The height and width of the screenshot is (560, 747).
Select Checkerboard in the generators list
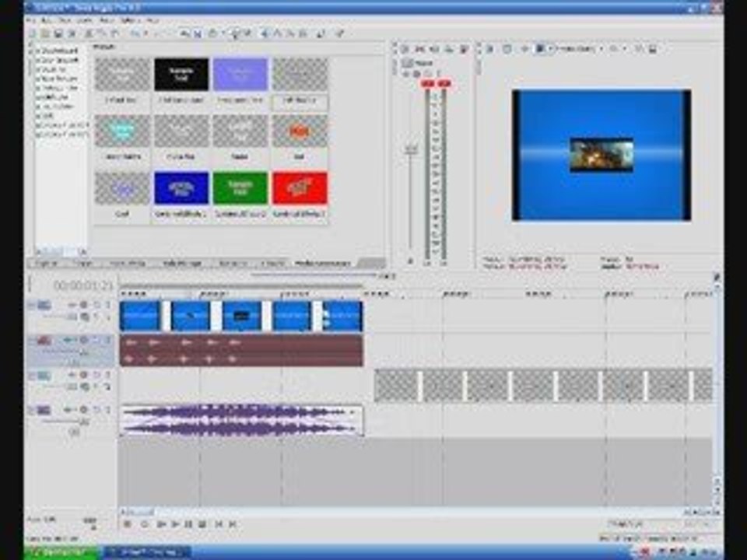(x=58, y=51)
